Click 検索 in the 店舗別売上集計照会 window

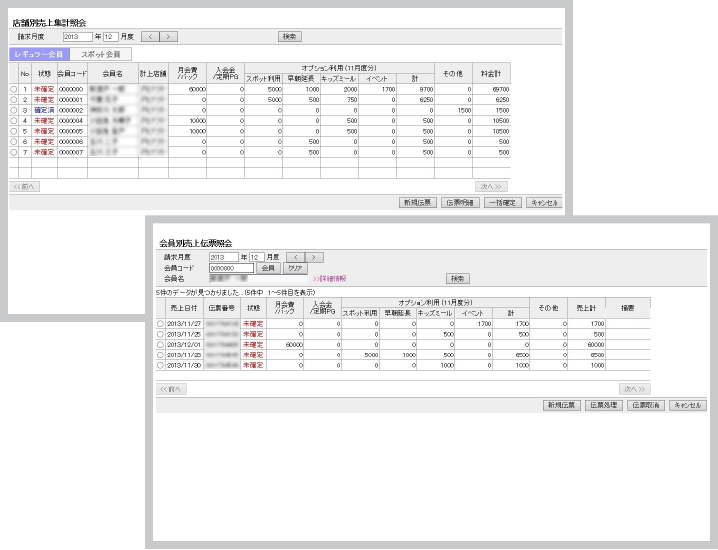[289, 37]
